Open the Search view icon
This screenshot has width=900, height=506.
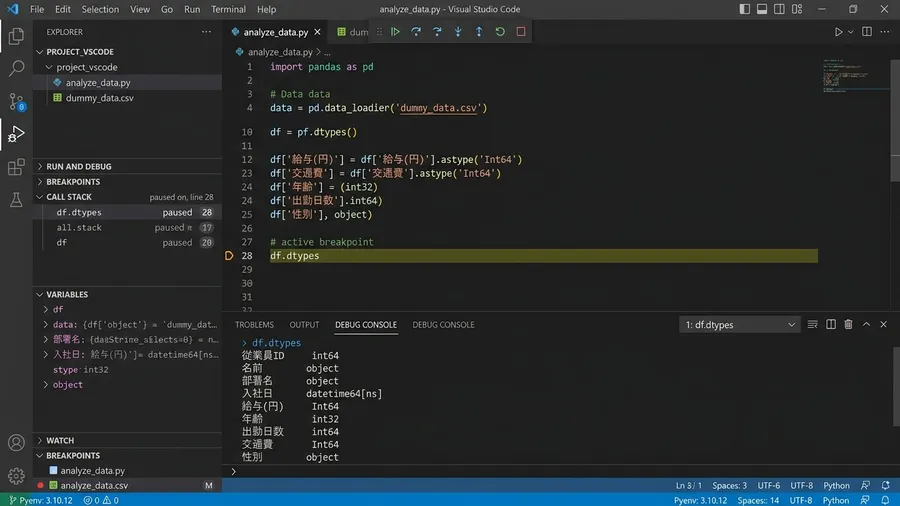(x=16, y=69)
